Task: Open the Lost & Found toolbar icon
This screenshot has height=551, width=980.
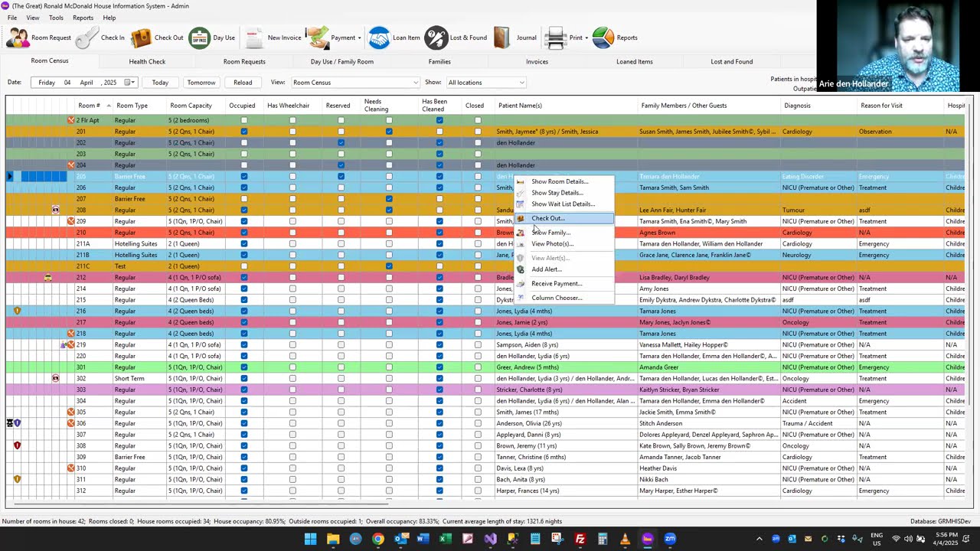Action: (x=436, y=37)
